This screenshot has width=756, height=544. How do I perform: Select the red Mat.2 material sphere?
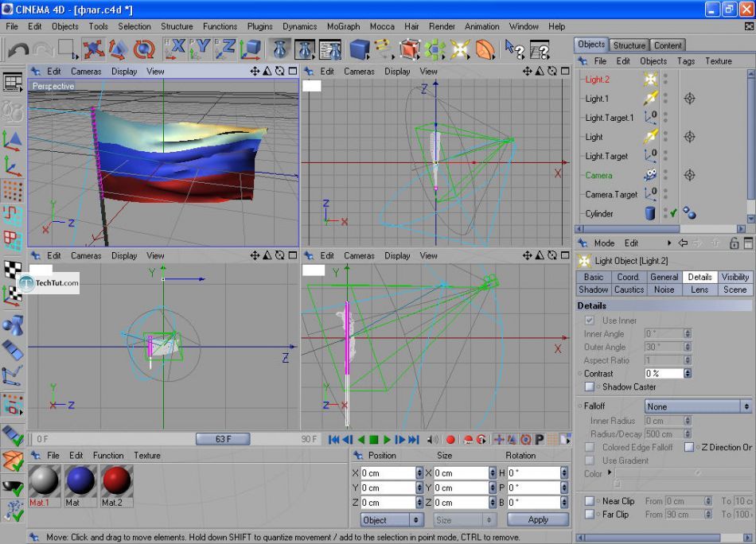117,480
